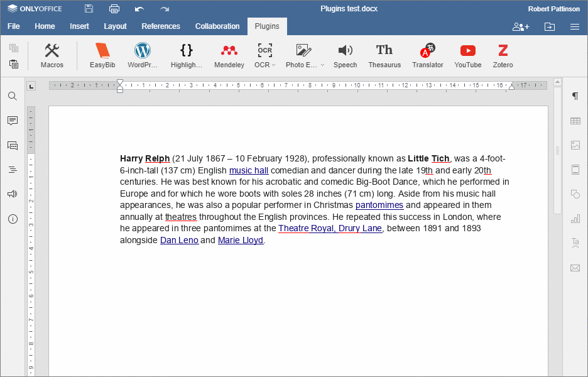Image resolution: width=588 pixels, height=377 pixels.
Task: Follow the 'Dan Leno' hyperlink
Action: [x=179, y=240]
